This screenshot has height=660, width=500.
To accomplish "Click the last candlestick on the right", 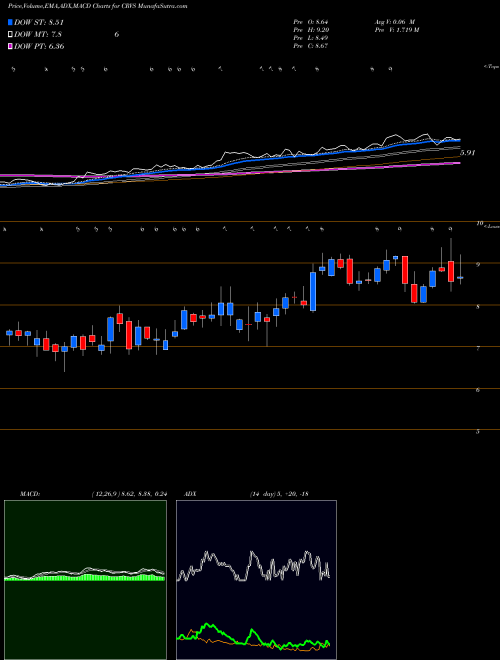I will (460, 277).
